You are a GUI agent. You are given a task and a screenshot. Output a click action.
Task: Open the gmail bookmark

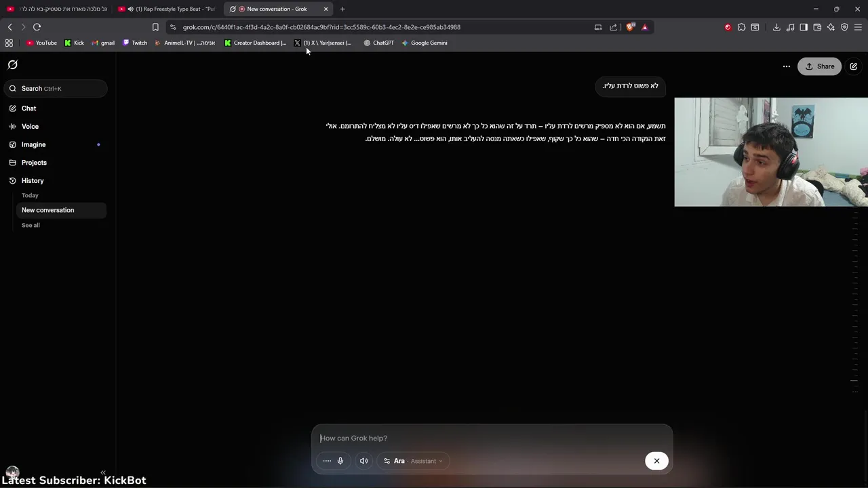coord(103,43)
